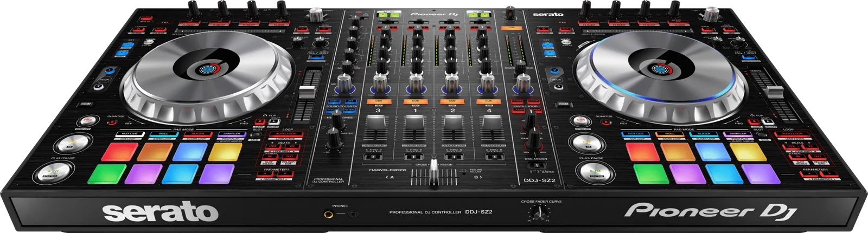This screenshot has width=868, height=233.
Task: Trigger the orange performance pad, left deck
Action: point(155,152)
